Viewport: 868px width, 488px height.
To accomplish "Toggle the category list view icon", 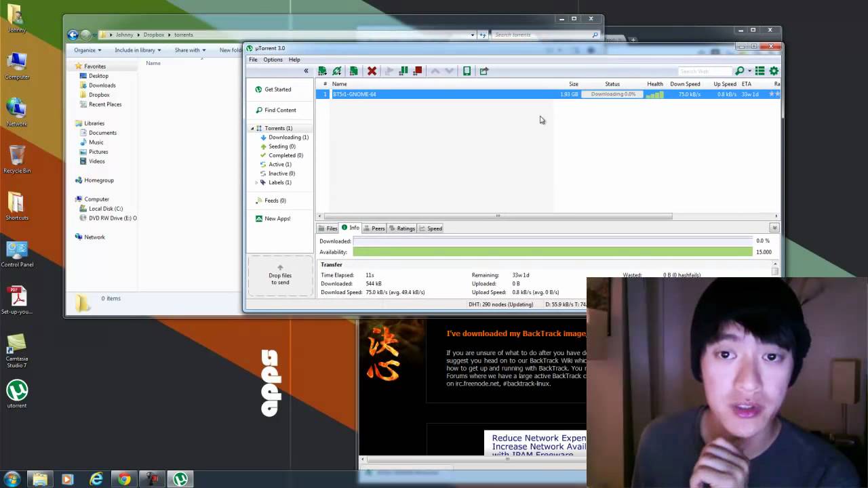I will point(759,70).
